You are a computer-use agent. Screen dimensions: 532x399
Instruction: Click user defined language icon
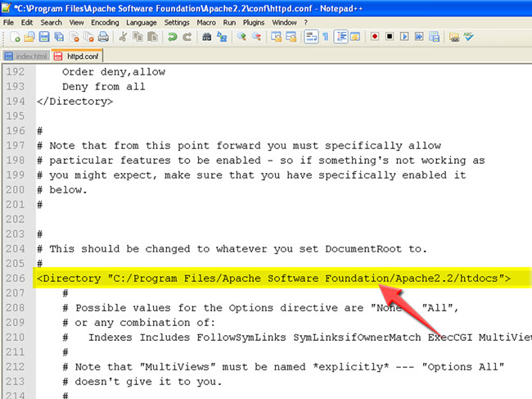coord(355,37)
